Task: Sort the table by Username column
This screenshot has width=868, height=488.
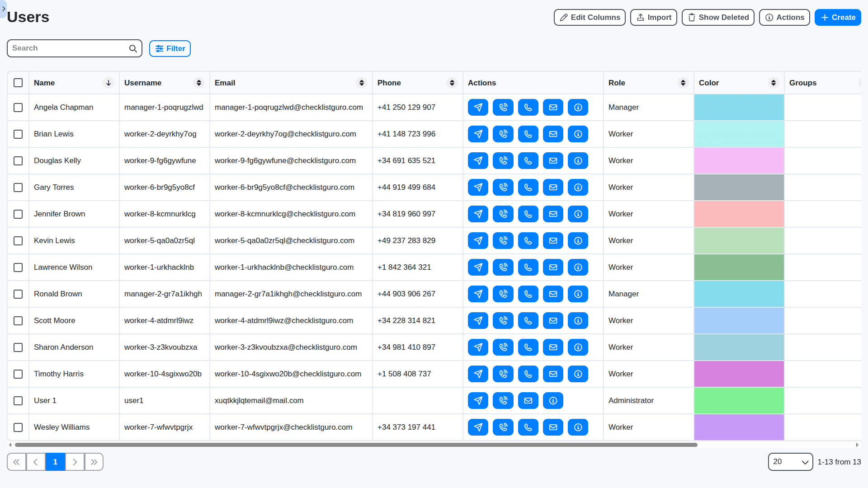Action: (x=198, y=83)
